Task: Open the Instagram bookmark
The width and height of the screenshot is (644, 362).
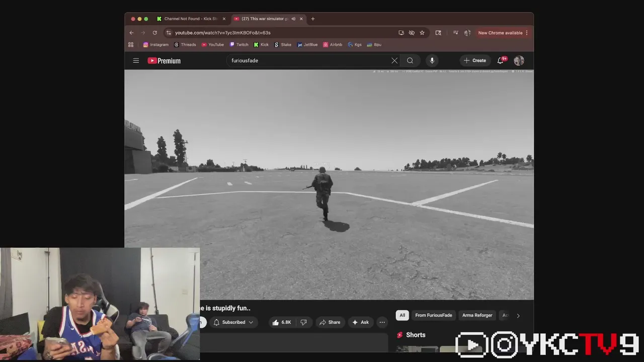Action: coord(156,45)
